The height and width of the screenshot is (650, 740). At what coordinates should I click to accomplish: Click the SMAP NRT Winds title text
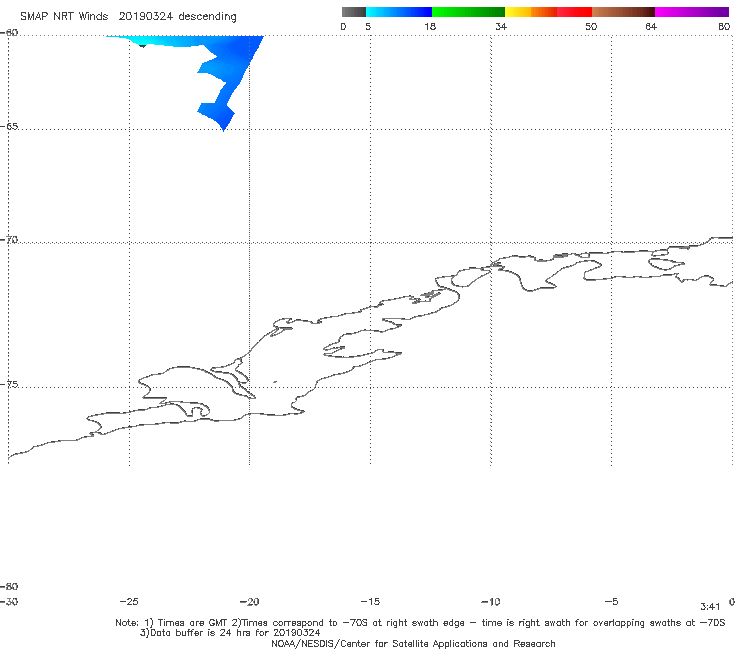click(x=64, y=17)
